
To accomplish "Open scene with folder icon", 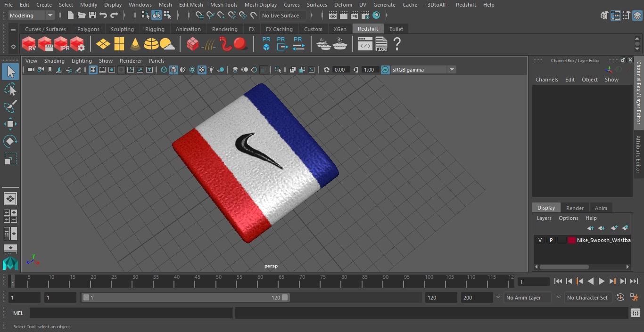I will coord(82,16).
